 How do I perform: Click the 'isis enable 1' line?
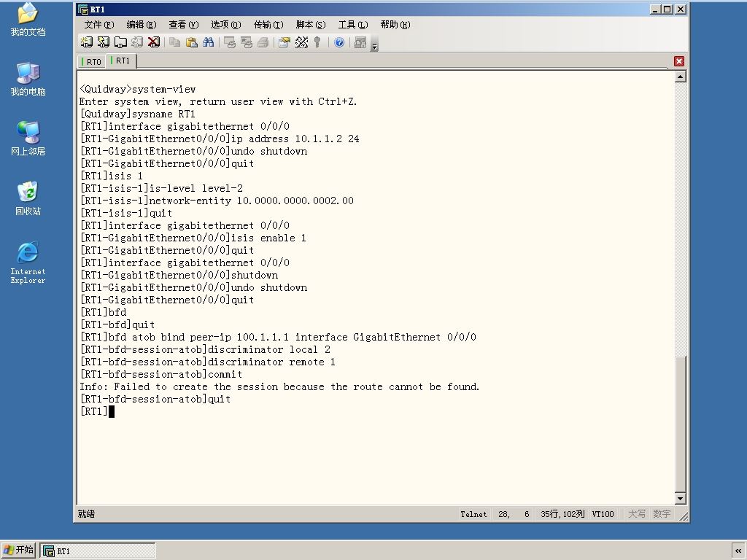pos(193,238)
